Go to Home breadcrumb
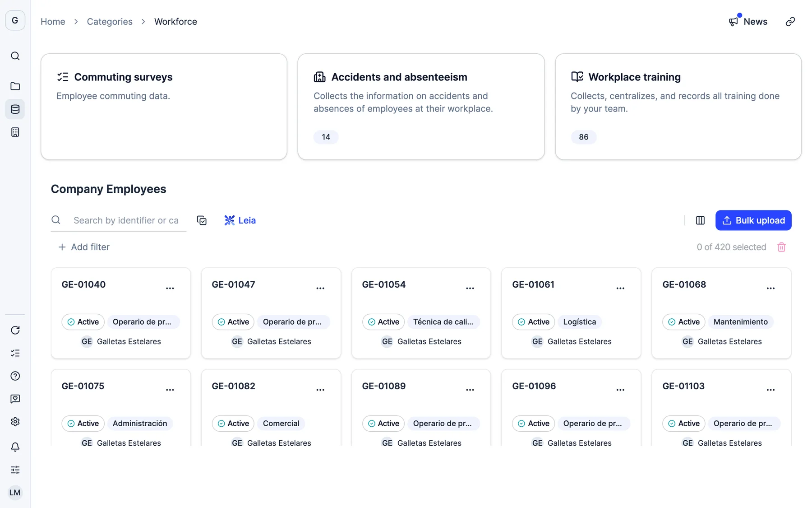Image resolution: width=812 pixels, height=508 pixels. click(53, 22)
